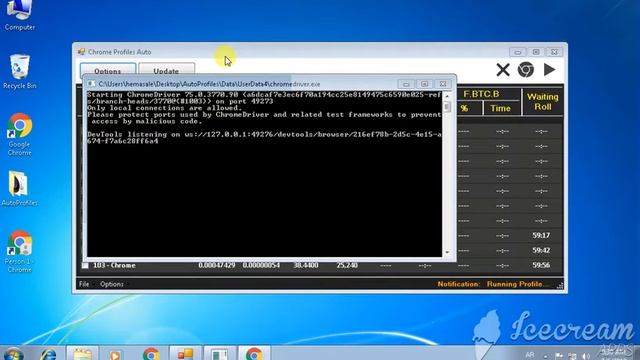Click the Time column header

pyautogui.click(x=500, y=108)
